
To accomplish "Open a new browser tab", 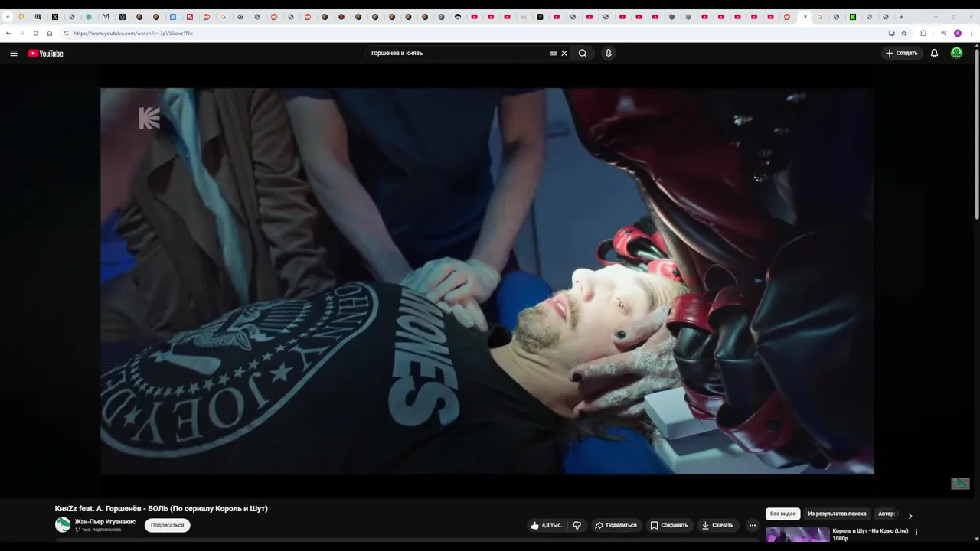I will pos(901,17).
